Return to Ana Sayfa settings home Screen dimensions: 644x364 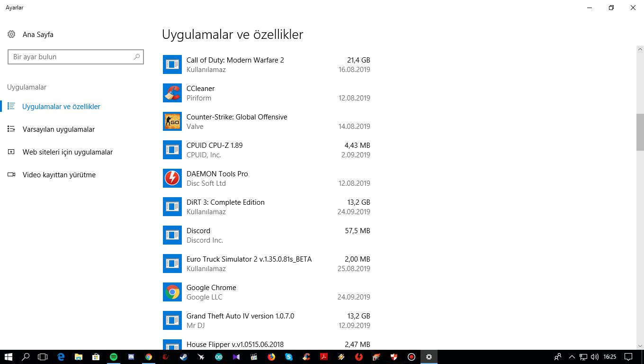coord(38,35)
